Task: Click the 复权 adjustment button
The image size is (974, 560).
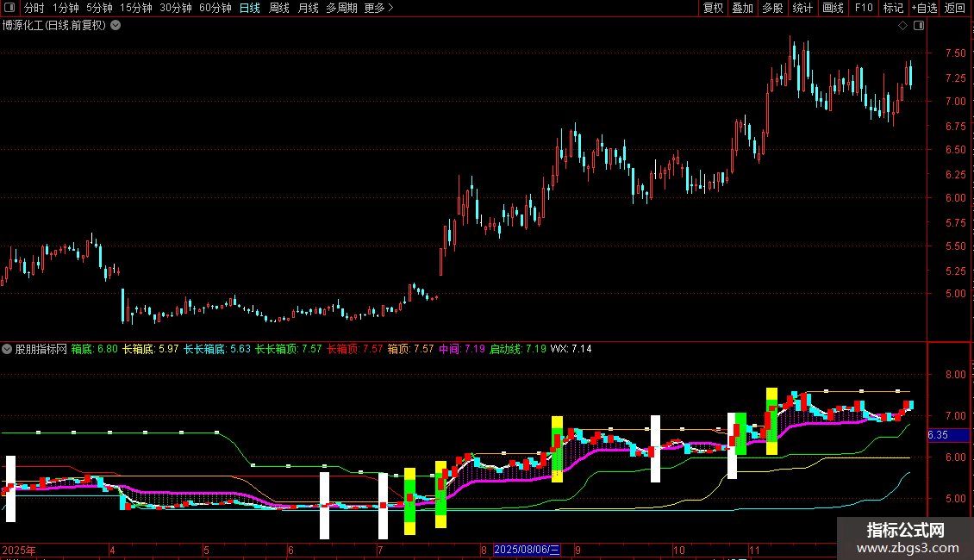Action: pyautogui.click(x=713, y=8)
